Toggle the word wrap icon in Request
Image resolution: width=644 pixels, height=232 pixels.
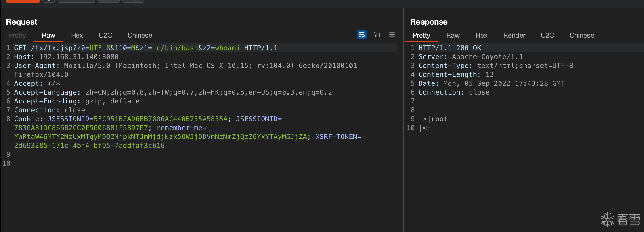(361, 35)
